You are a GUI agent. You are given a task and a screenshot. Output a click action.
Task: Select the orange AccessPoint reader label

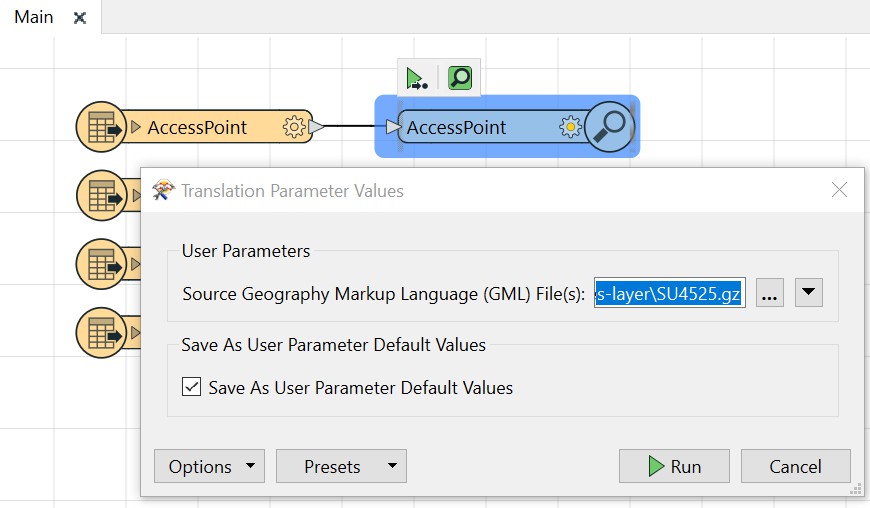(197, 128)
